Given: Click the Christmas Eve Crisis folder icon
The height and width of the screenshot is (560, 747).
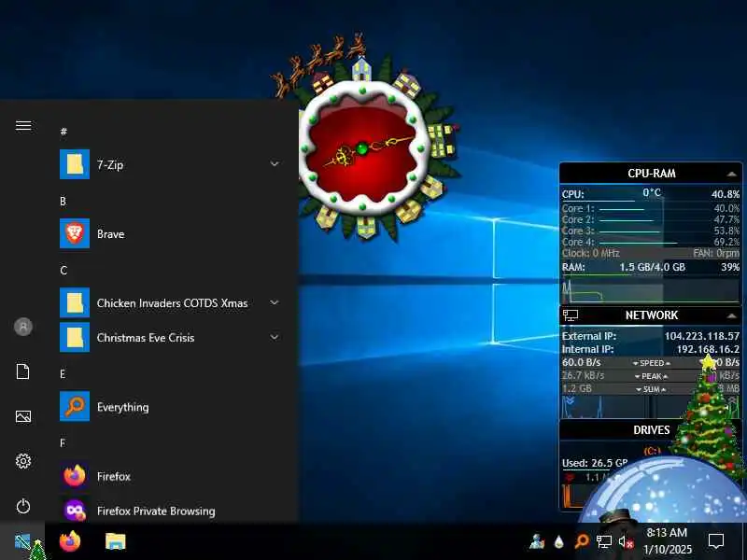Looking at the screenshot, I should 75,337.
